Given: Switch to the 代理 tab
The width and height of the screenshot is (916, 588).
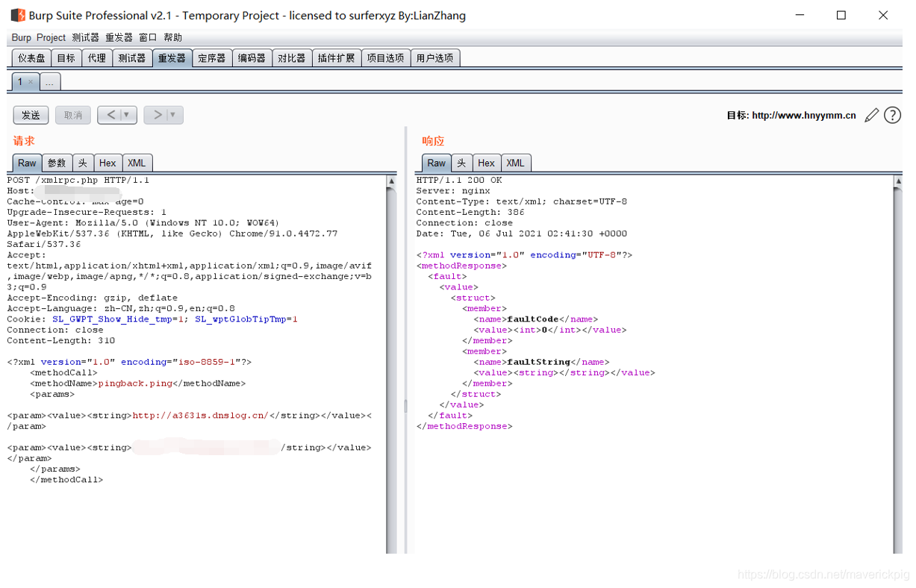Looking at the screenshot, I should point(97,58).
